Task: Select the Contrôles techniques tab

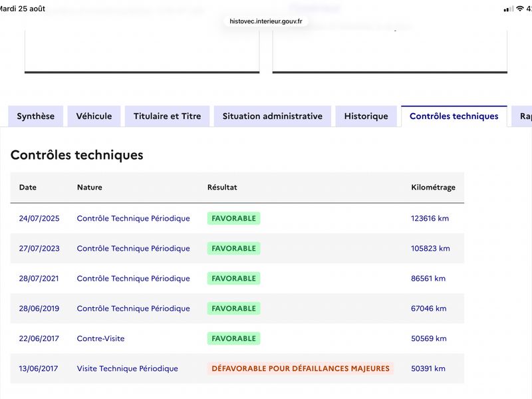Action: pos(454,116)
